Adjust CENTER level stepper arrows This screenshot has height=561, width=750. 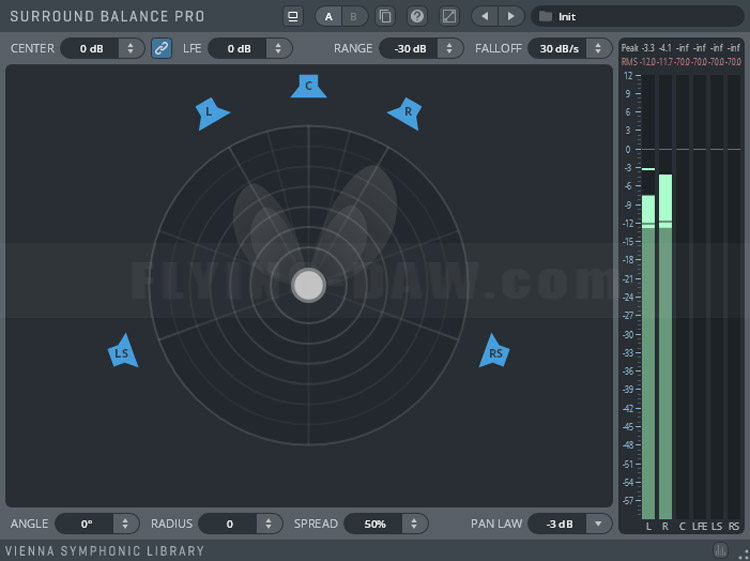tap(130, 49)
